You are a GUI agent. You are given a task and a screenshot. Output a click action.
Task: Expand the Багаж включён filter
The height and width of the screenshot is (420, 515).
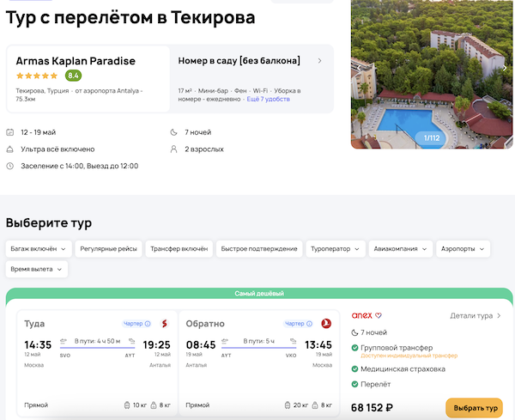point(37,248)
